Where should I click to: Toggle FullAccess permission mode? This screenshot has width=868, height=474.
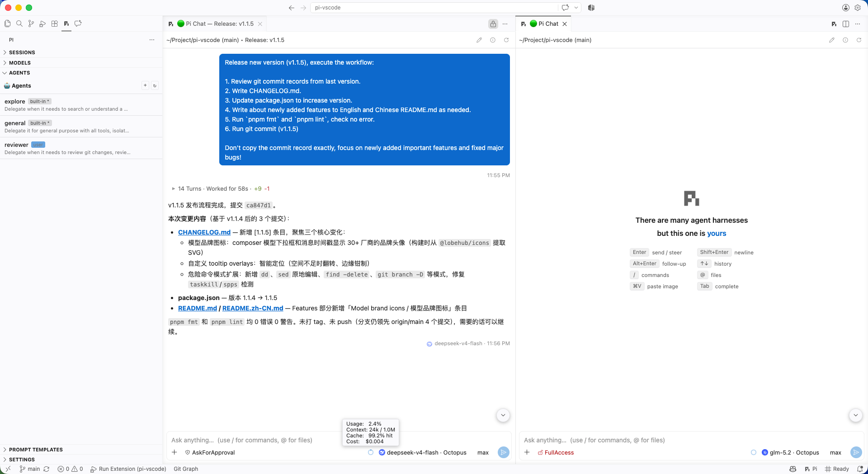pos(556,452)
